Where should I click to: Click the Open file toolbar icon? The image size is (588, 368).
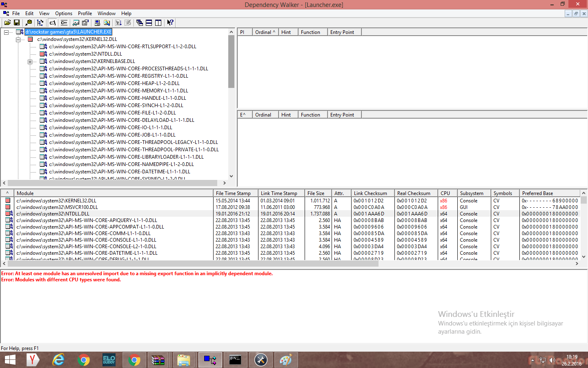[7, 23]
